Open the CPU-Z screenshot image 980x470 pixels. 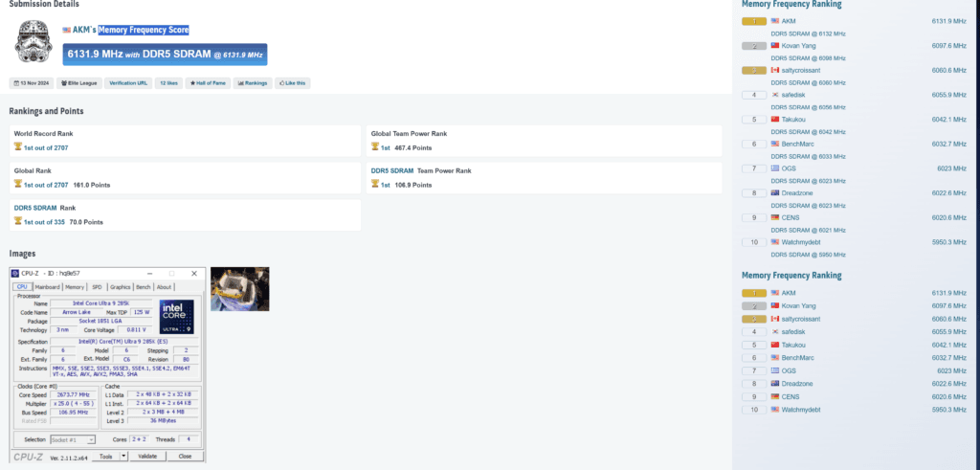coord(107,365)
